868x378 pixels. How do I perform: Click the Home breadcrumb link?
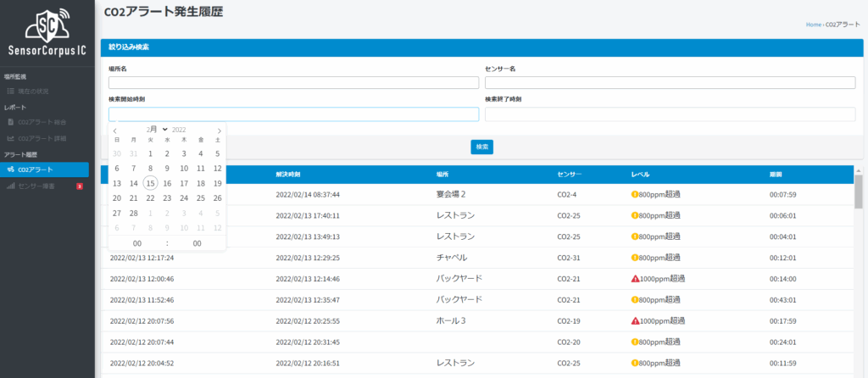[813, 25]
